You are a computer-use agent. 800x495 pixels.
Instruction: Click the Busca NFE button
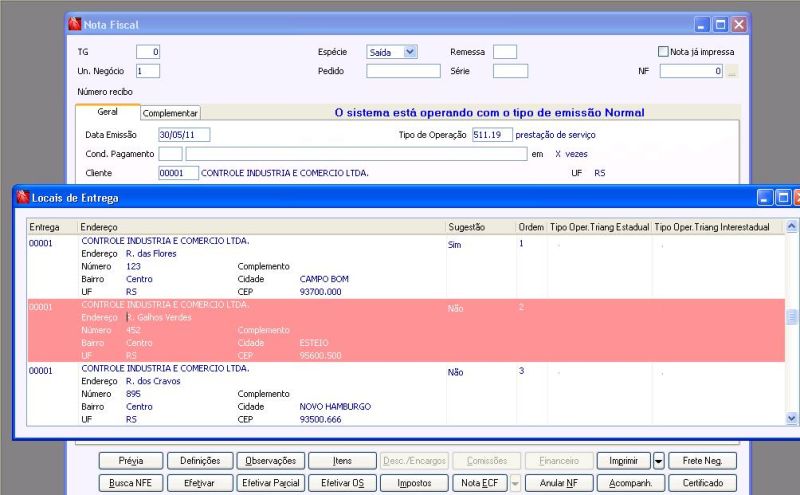click(x=131, y=483)
